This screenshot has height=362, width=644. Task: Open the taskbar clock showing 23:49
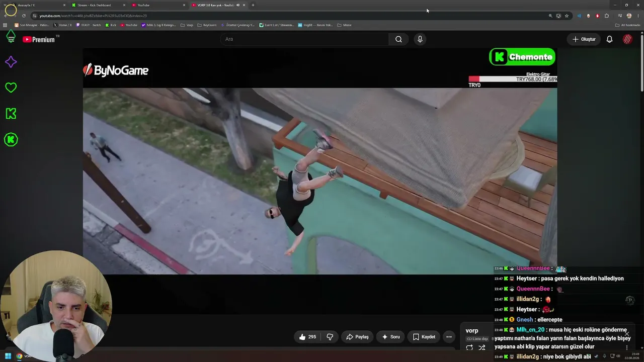point(633,356)
